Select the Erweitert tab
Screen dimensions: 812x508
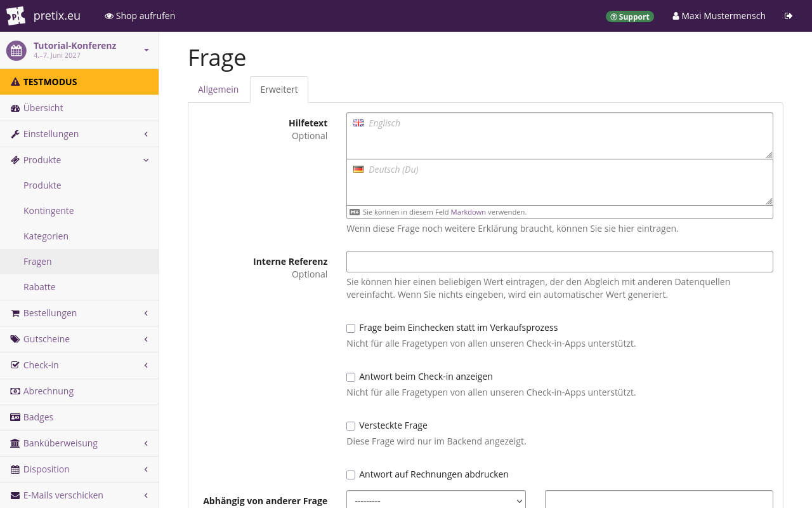(x=279, y=90)
